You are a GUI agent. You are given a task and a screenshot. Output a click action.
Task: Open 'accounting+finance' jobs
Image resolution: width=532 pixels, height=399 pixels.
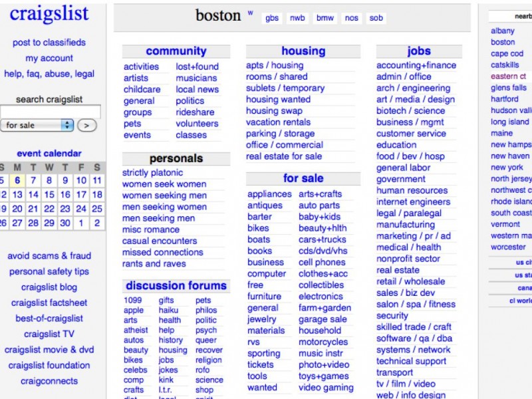tap(416, 65)
